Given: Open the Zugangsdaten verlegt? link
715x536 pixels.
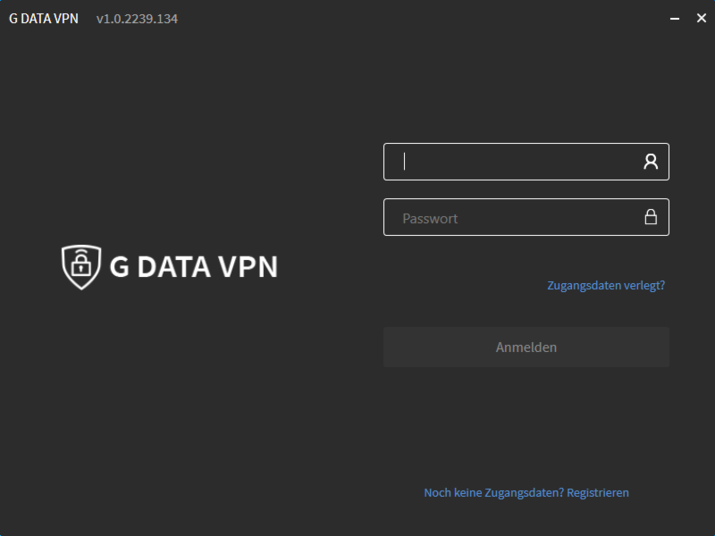Looking at the screenshot, I should click(606, 286).
